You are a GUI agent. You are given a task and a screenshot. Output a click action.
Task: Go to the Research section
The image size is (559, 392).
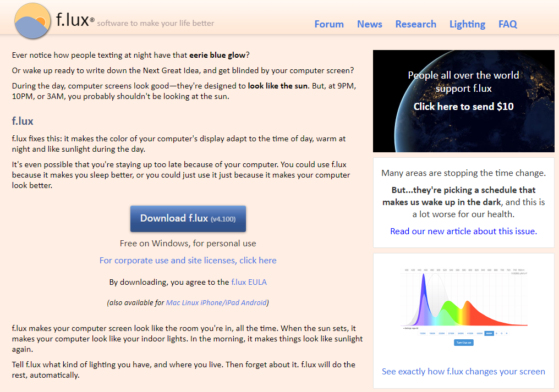(416, 24)
